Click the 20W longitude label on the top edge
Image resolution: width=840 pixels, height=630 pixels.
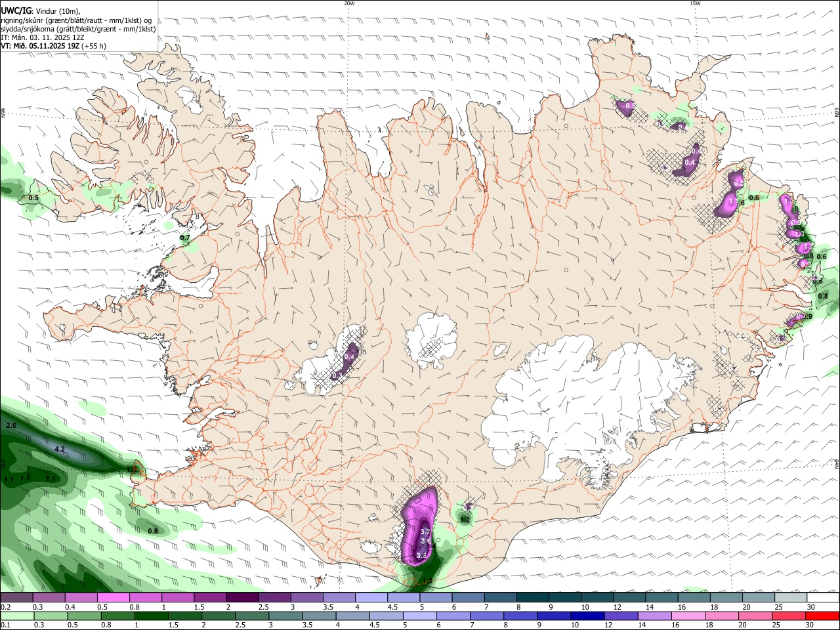tap(349, 3)
